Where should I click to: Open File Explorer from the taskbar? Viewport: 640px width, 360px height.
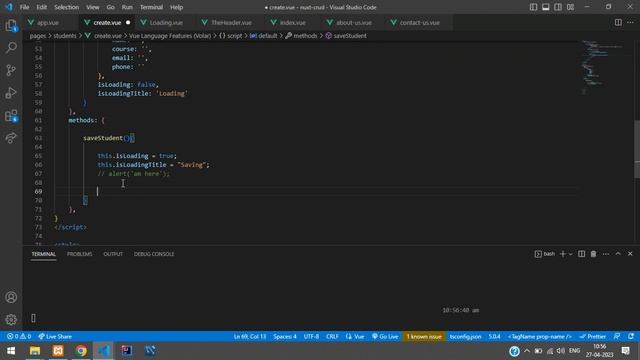(35, 351)
